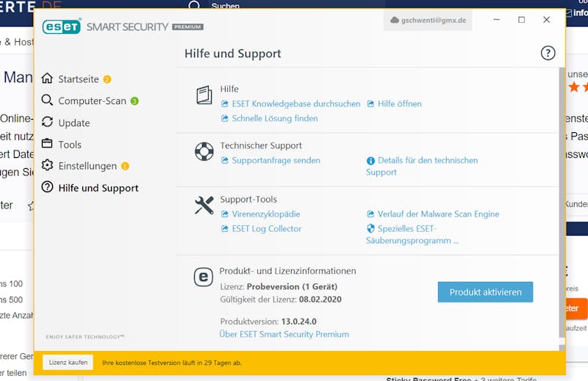Click the Einstellungen gear icon
588x381 pixels.
coord(47,165)
